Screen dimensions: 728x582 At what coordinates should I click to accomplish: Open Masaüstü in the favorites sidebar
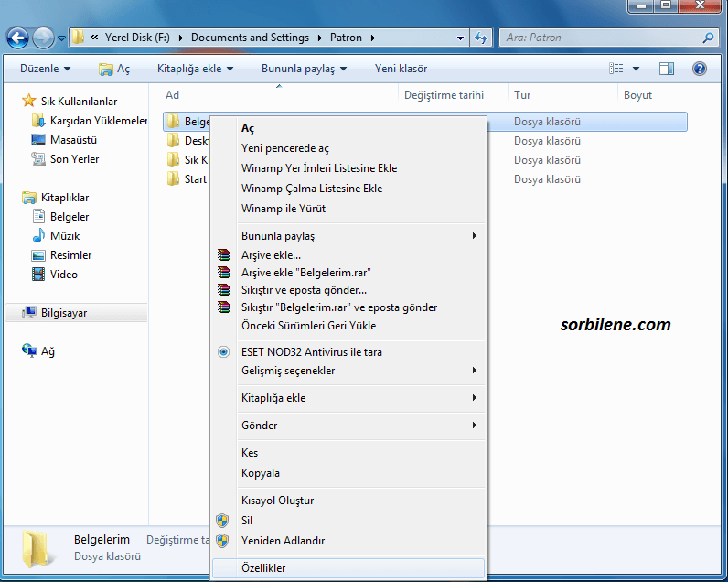click(73, 140)
